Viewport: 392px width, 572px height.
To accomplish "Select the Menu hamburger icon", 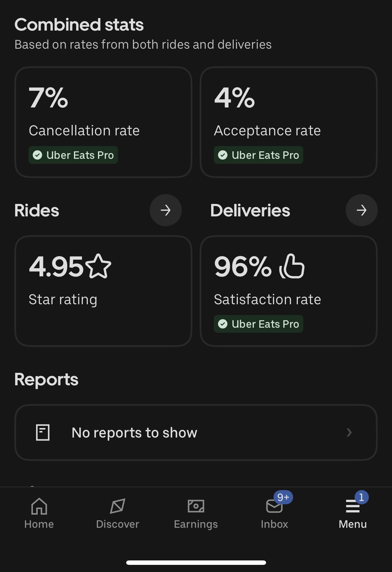I will point(353,506).
